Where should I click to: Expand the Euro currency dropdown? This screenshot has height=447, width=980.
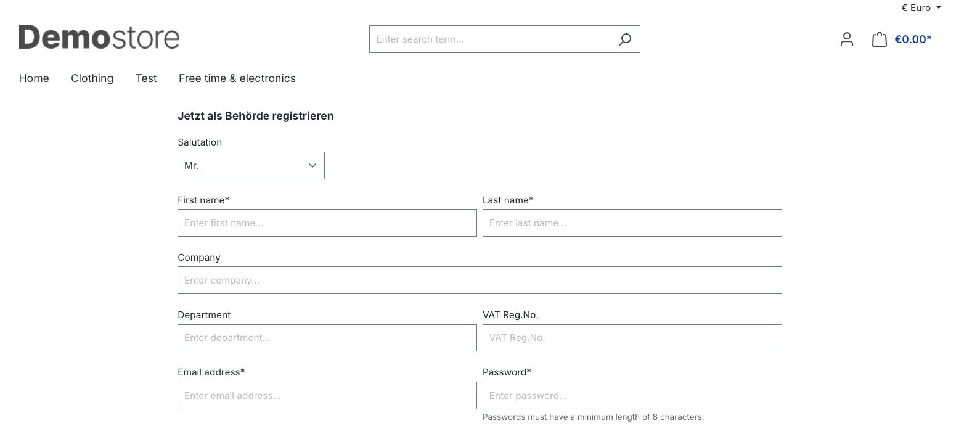pos(921,8)
